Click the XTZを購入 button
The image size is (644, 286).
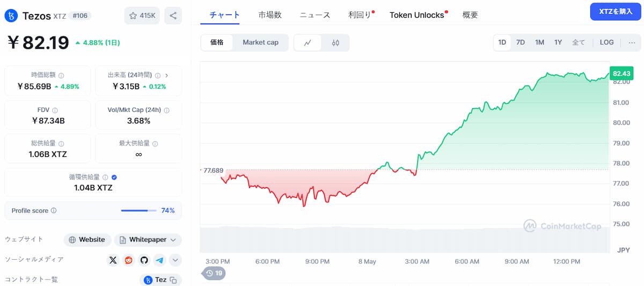point(615,11)
